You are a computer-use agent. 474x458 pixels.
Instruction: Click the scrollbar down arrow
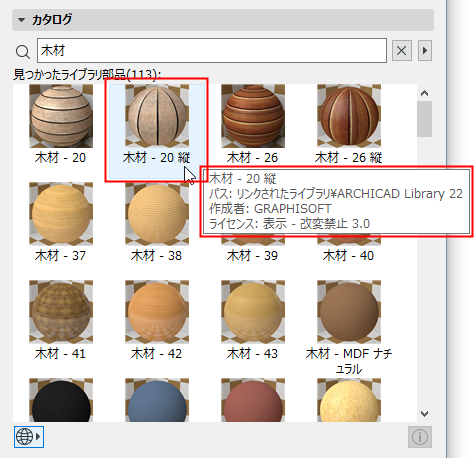424,414
